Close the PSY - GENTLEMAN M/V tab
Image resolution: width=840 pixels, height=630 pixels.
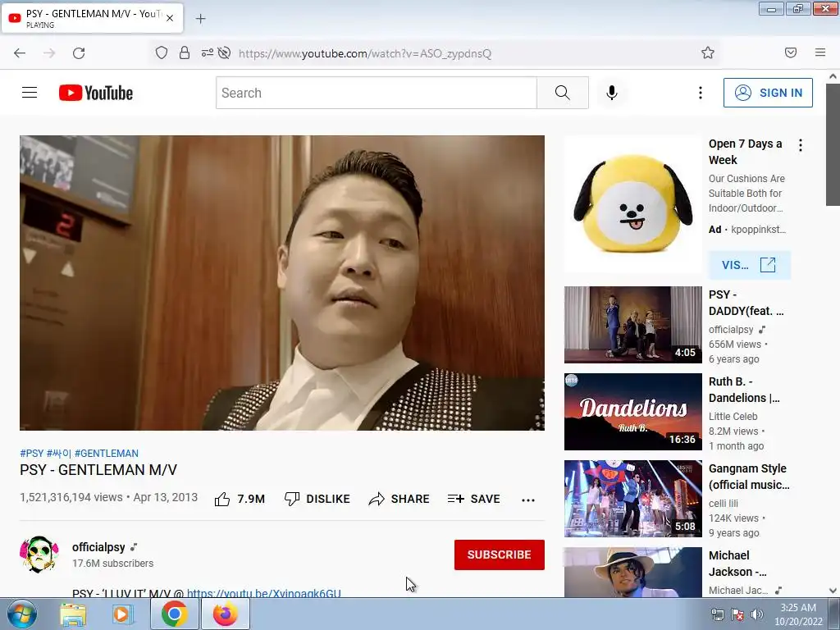click(170, 18)
